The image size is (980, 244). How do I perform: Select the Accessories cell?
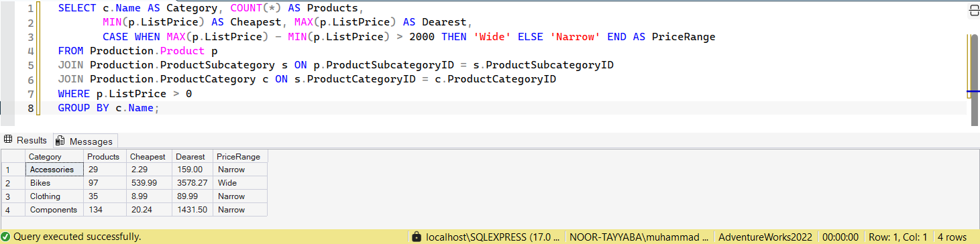(x=55, y=170)
